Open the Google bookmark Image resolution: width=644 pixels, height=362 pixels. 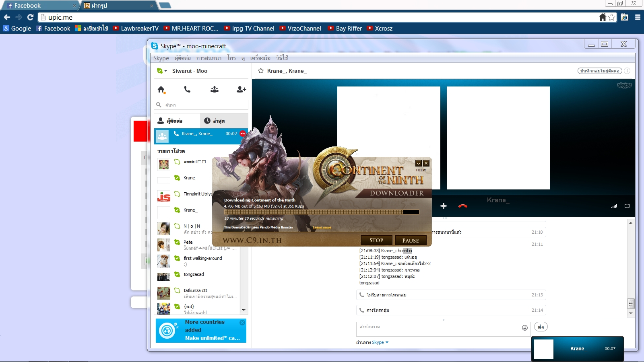pyautogui.click(x=17, y=29)
